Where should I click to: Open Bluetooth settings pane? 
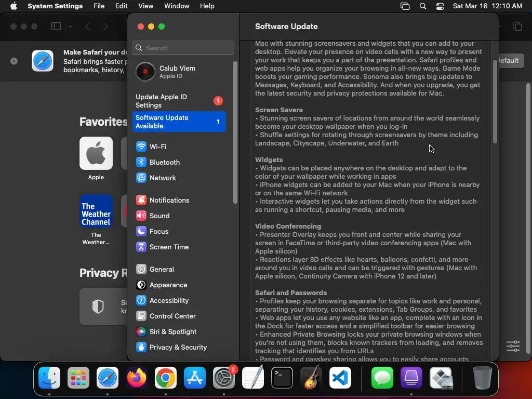point(179,162)
